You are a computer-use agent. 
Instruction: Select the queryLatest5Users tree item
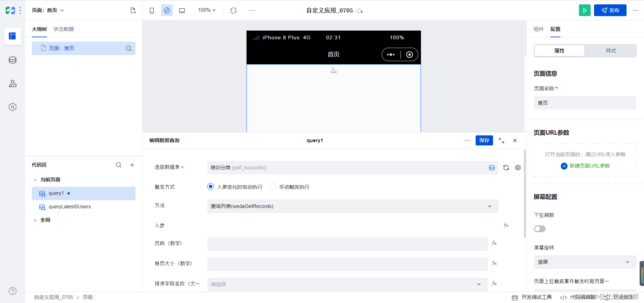point(84,207)
